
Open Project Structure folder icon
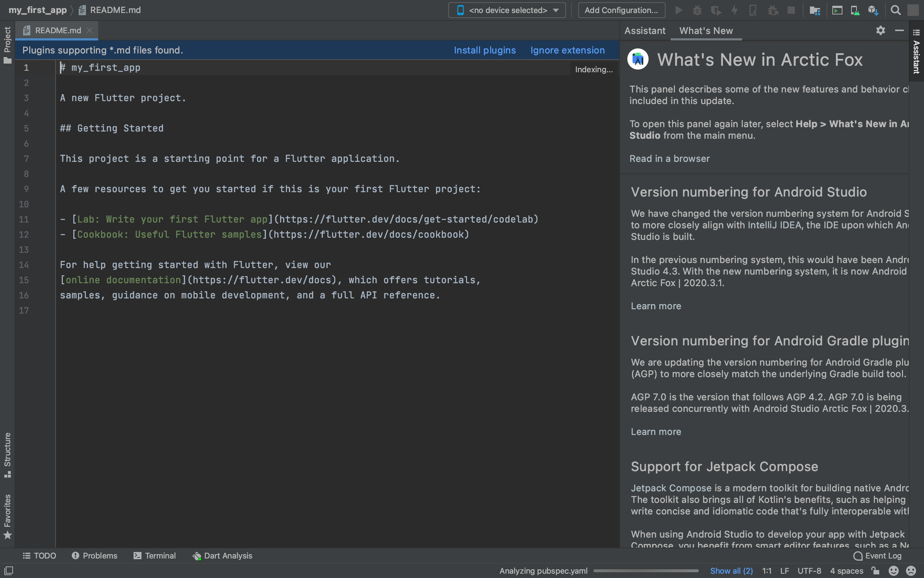(x=815, y=10)
